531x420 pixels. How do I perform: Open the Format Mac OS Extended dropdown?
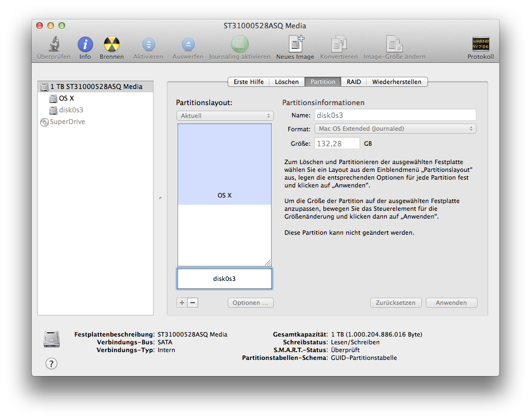395,129
